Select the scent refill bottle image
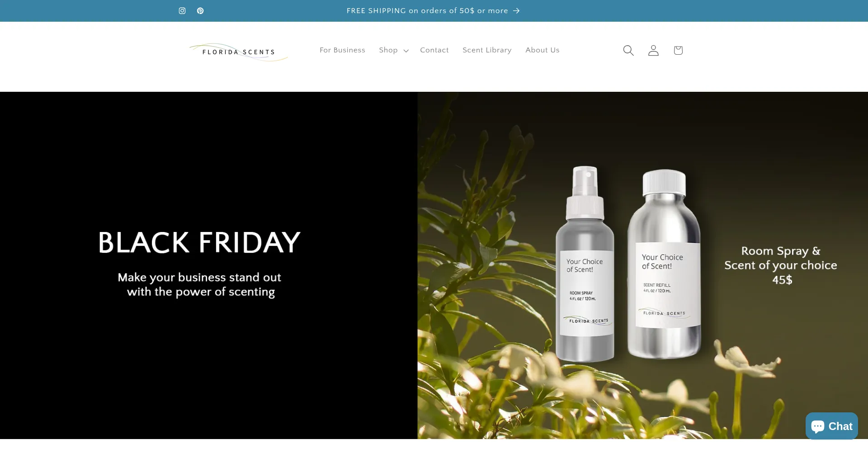Screen dimensions: 868x449 coord(664,264)
